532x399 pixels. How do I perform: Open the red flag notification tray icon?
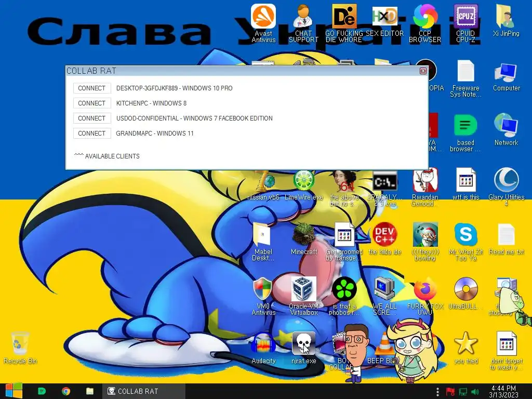[450, 392]
